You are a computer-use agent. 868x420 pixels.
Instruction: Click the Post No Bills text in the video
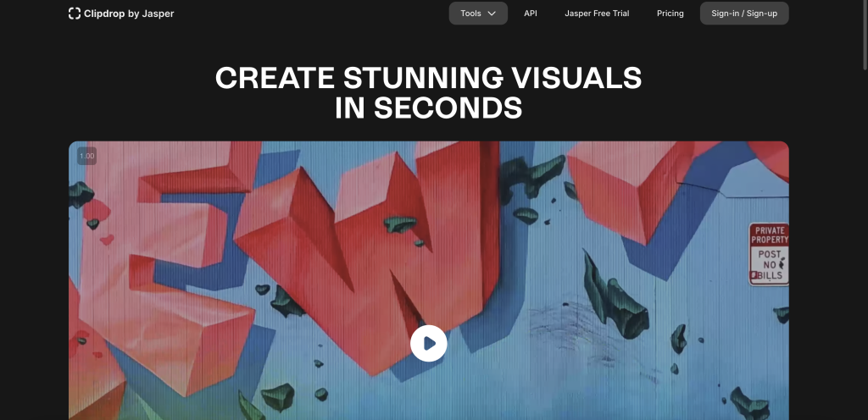(770, 264)
